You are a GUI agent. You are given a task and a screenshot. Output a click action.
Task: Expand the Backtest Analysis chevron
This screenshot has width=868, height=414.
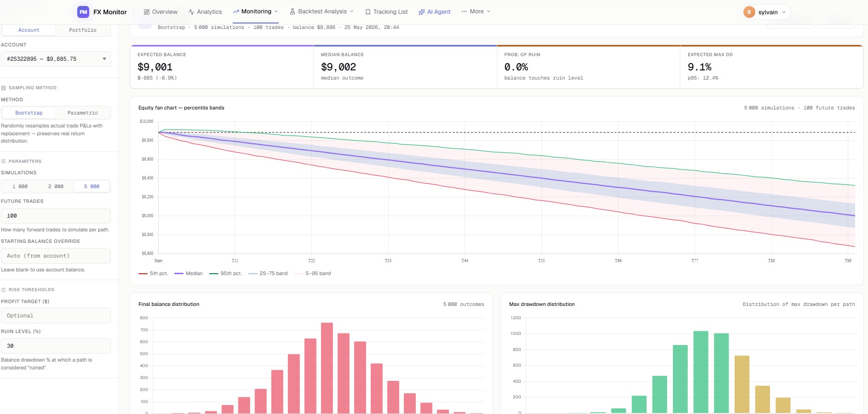(352, 11)
